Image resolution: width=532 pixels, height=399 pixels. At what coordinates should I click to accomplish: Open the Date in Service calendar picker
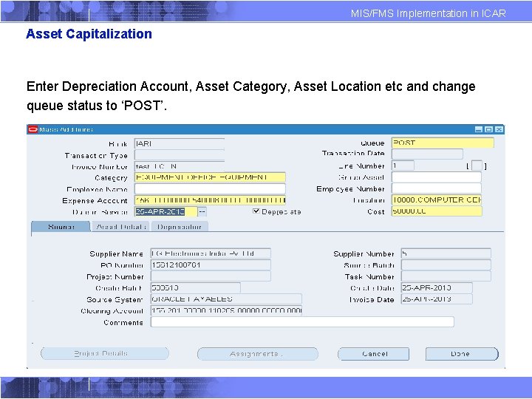pyautogui.click(x=202, y=212)
